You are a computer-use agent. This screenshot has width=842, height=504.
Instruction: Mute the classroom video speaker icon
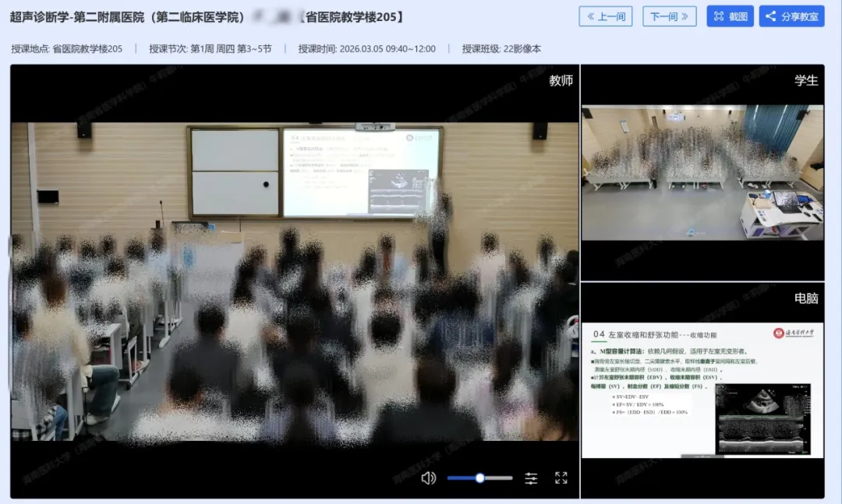coord(428,478)
